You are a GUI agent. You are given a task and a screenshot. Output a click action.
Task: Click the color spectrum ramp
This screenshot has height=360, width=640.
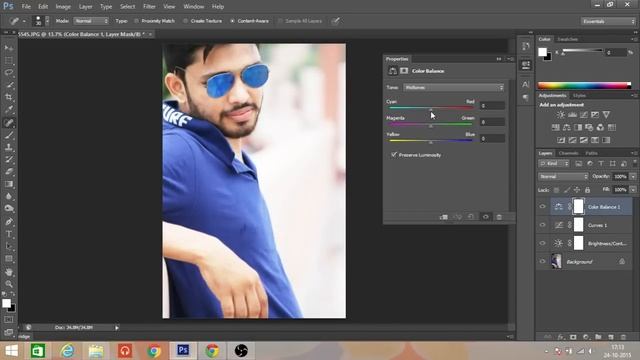coord(584,85)
